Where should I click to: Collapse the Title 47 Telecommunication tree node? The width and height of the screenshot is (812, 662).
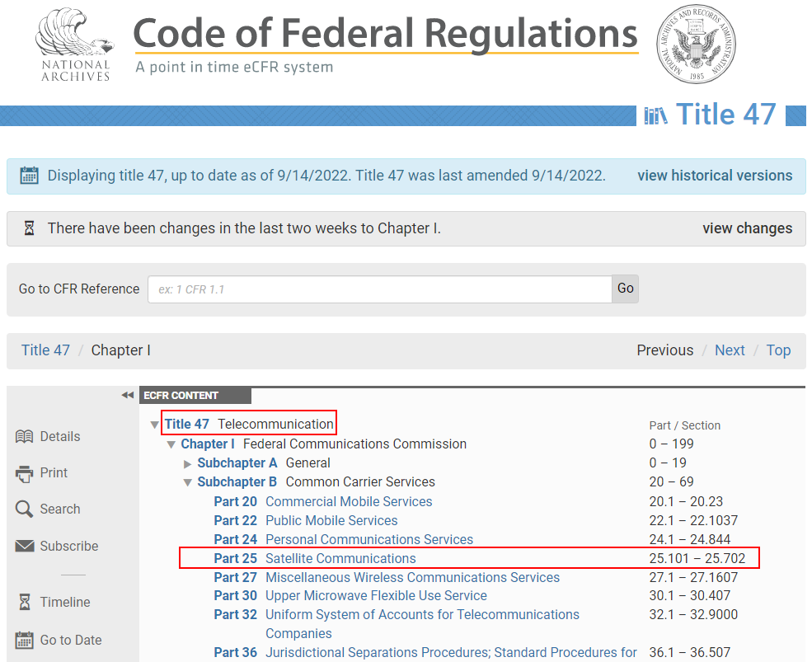pyautogui.click(x=154, y=423)
